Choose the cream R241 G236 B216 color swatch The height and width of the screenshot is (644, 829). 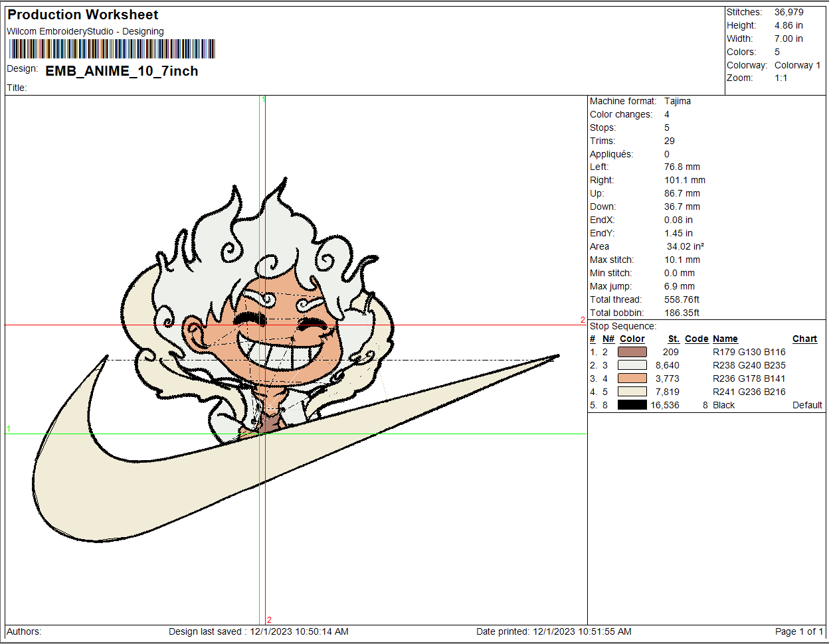(632, 392)
